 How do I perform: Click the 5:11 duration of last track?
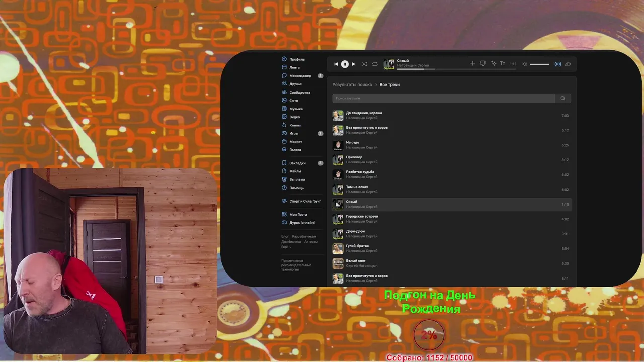point(565,279)
